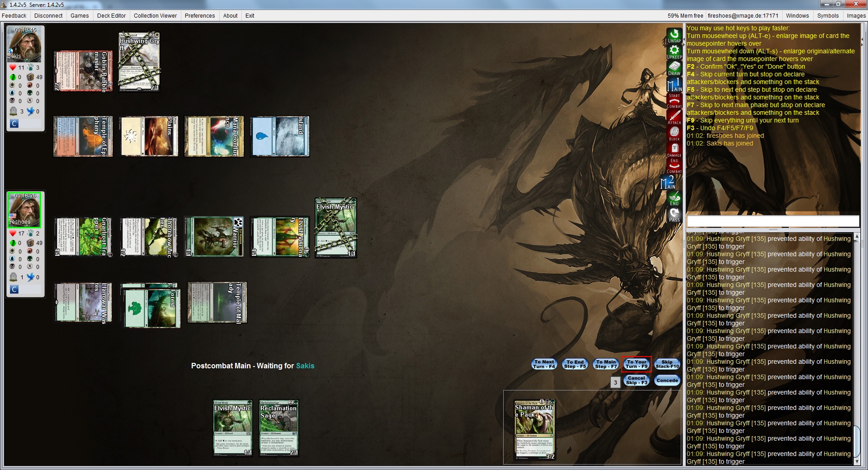Select the Untap phase icon
Screen dimensions: 868x470
[x=674, y=36]
